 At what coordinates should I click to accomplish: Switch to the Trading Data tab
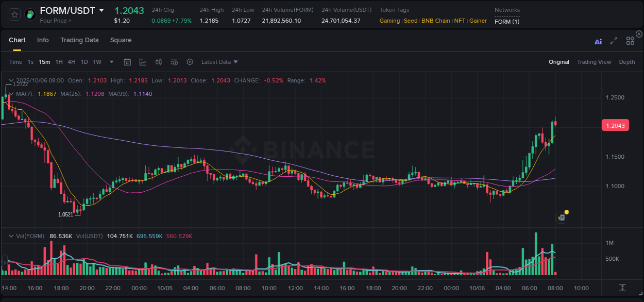[79, 40]
